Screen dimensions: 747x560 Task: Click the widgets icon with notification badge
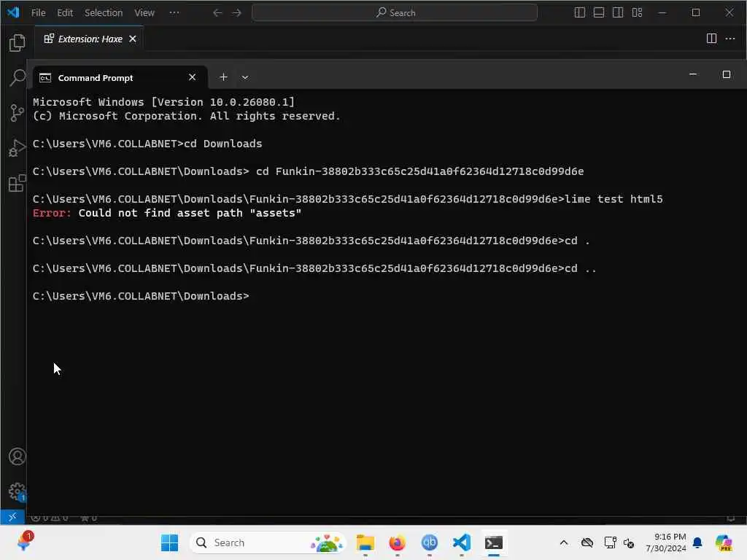point(24,542)
